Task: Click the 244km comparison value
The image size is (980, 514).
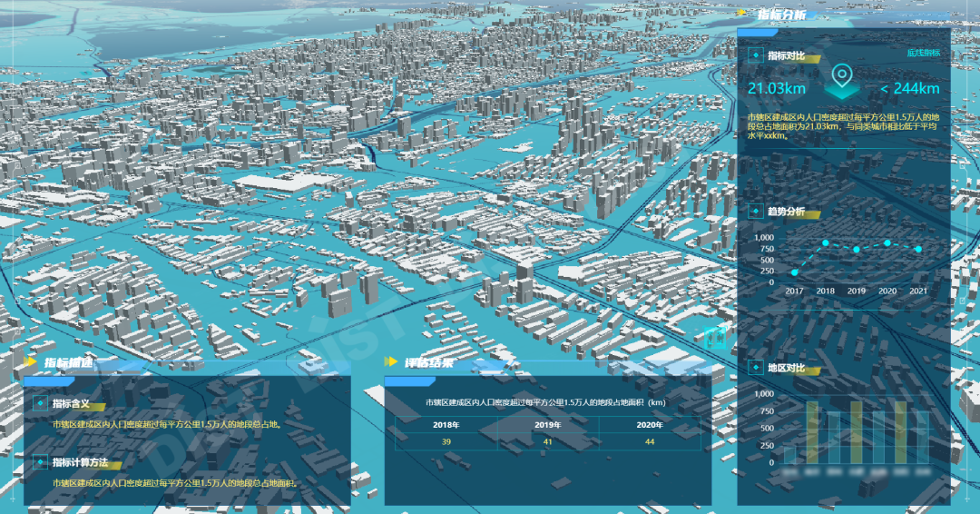Action: click(x=909, y=88)
